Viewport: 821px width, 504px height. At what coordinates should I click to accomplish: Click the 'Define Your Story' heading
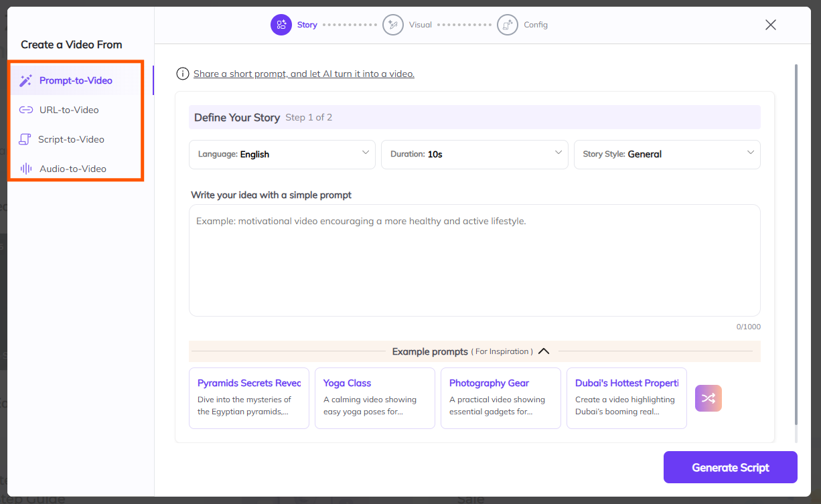pos(237,117)
